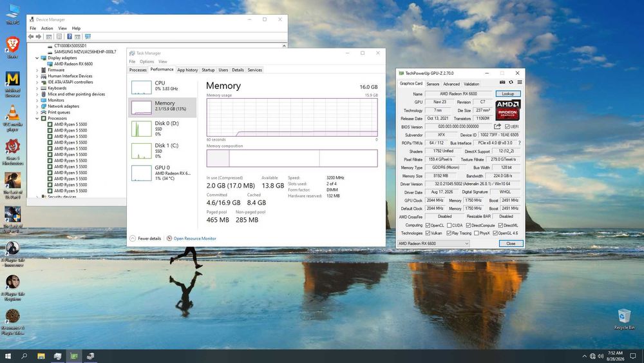Screen dimensions: 644x363
Task: Click the Forward arrow in Device Manager toolbar
Action: click(x=39, y=37)
